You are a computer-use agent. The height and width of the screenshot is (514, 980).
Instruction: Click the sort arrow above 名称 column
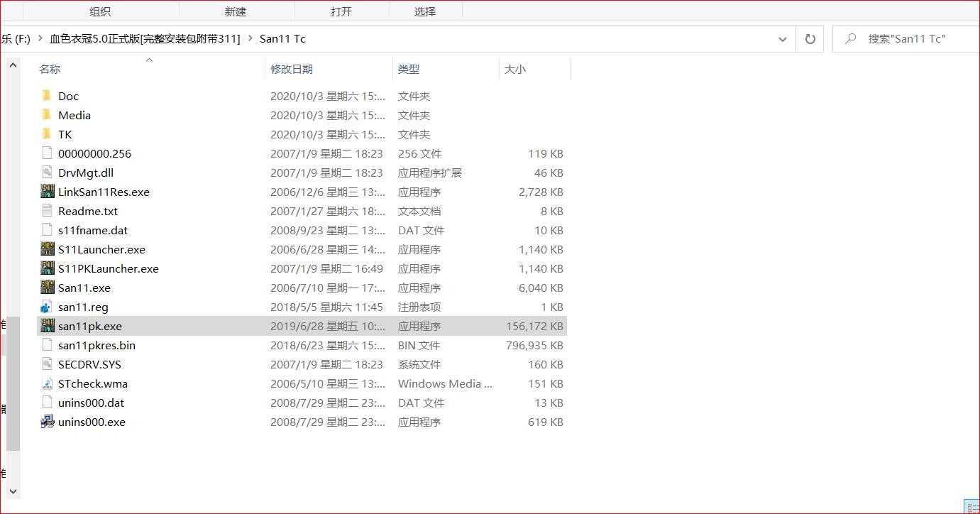[x=149, y=61]
